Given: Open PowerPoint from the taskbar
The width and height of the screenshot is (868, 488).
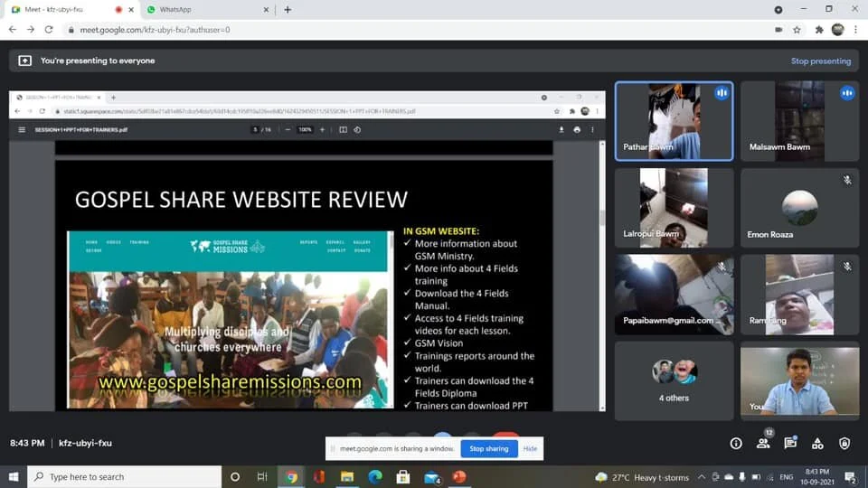Looking at the screenshot, I should (x=459, y=477).
